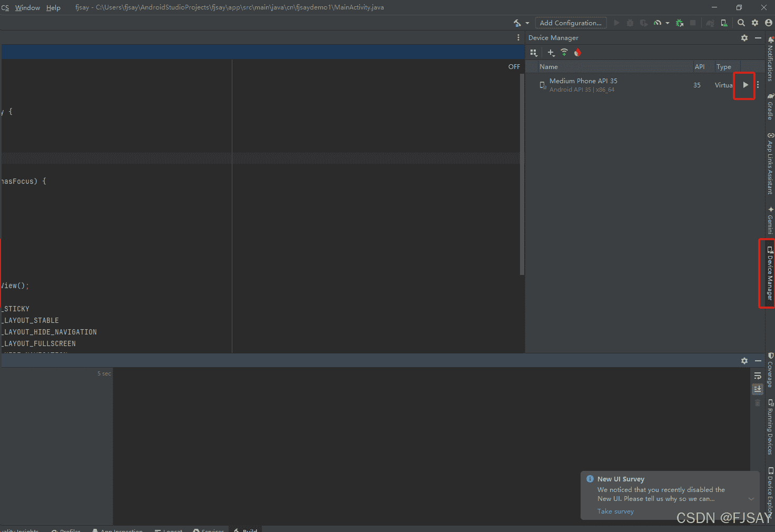Open the Window menu
The image size is (775, 532).
pyautogui.click(x=27, y=8)
